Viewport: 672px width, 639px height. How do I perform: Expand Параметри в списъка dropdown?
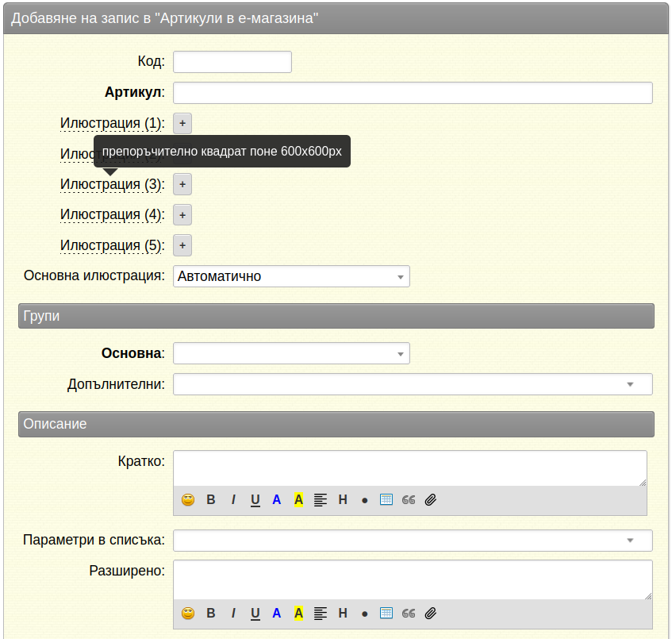413,541
